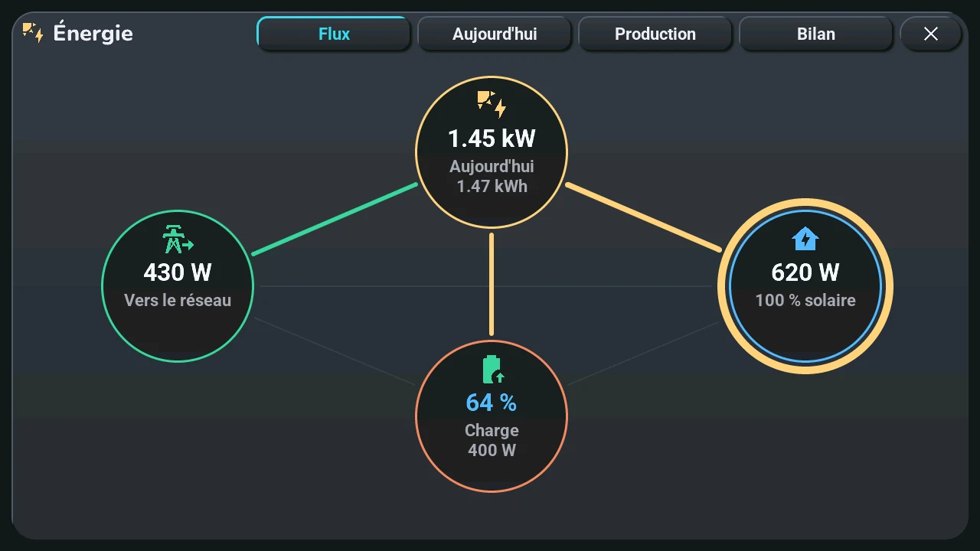Click the solar panel icon in the production circle

(492, 104)
